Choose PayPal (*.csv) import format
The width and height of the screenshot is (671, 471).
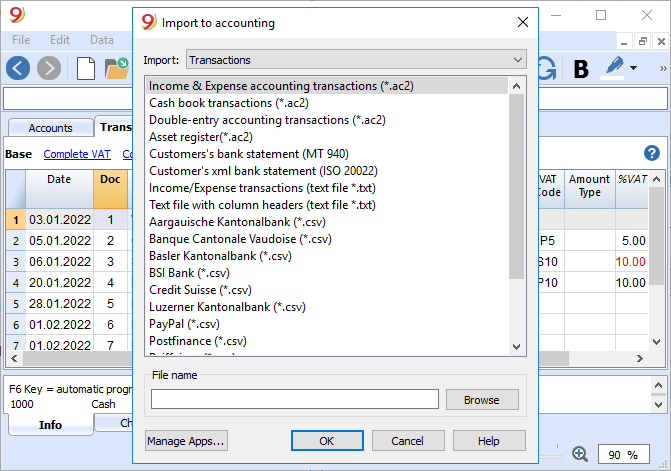coord(184,324)
